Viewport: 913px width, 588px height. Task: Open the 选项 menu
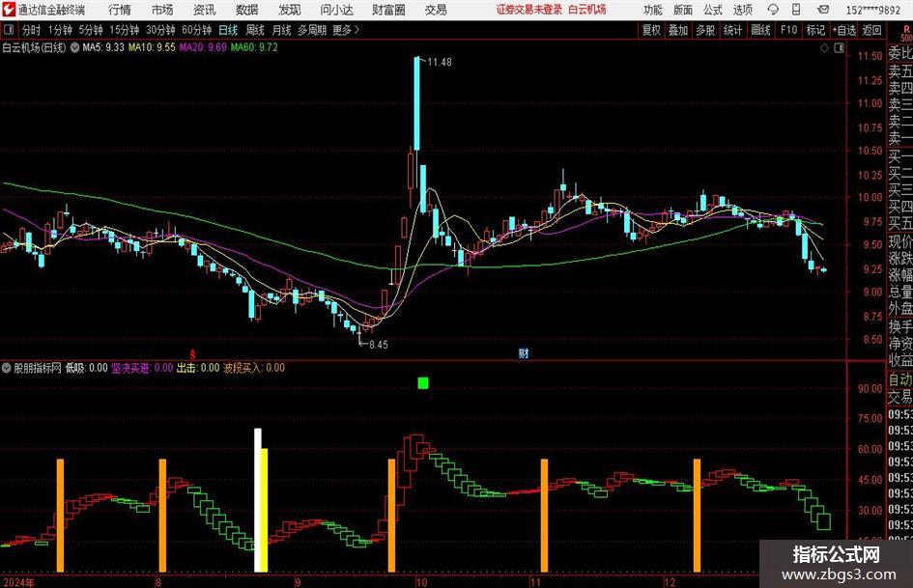742,10
